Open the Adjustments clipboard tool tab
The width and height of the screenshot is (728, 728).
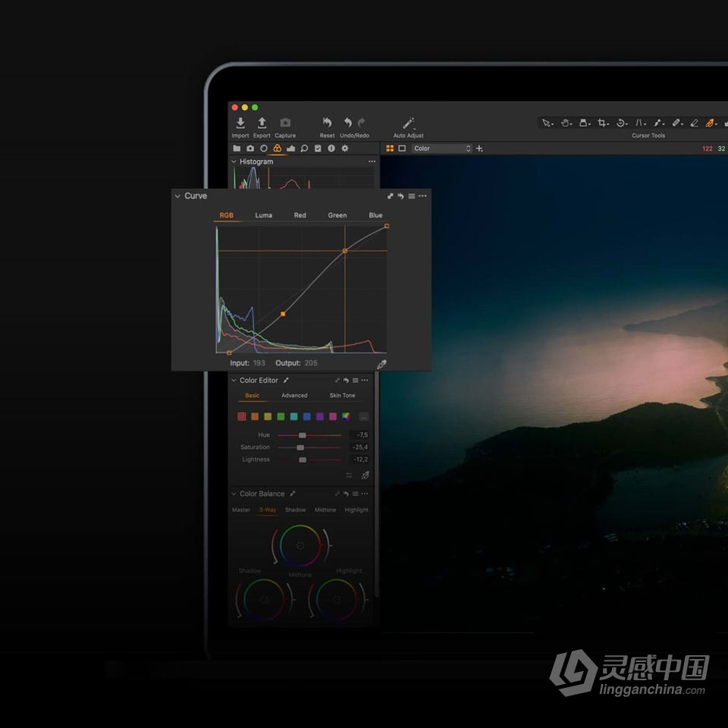tap(318, 148)
